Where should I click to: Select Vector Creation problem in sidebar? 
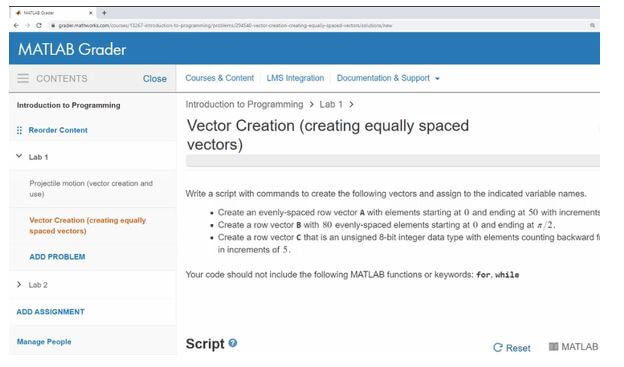click(88, 225)
